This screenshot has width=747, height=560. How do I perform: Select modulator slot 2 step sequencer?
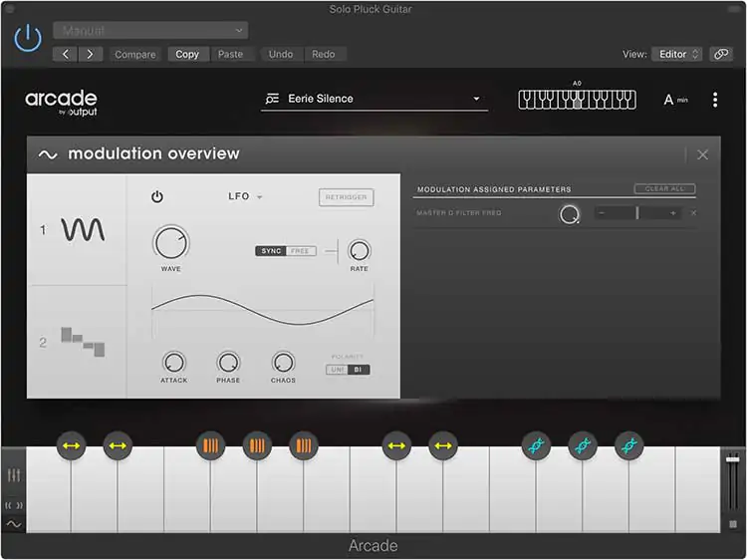[83, 342]
